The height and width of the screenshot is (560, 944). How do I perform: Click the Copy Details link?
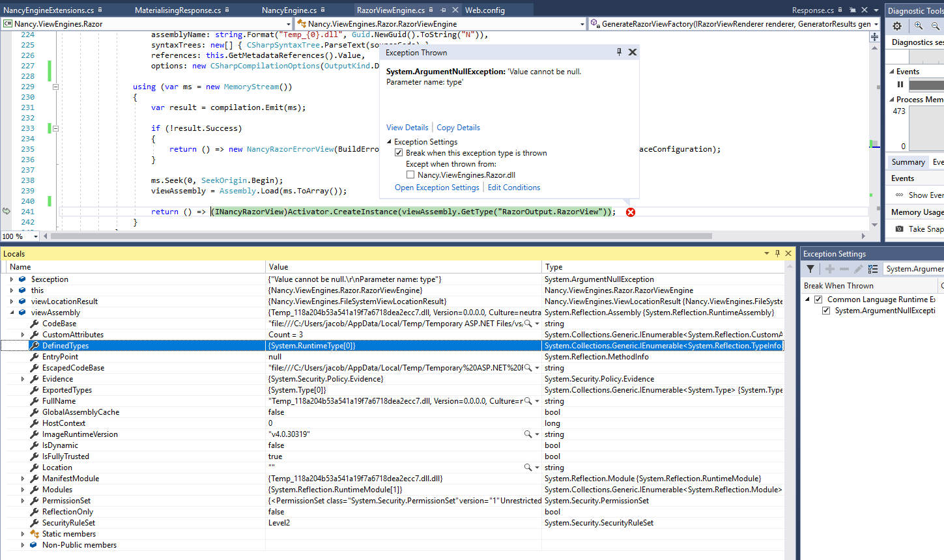tap(458, 128)
